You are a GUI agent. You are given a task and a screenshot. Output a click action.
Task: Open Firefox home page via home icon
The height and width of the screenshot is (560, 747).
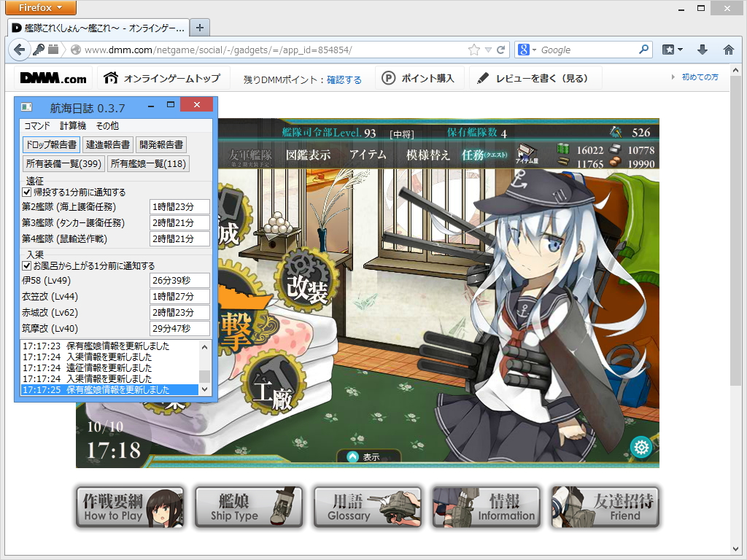point(729,50)
